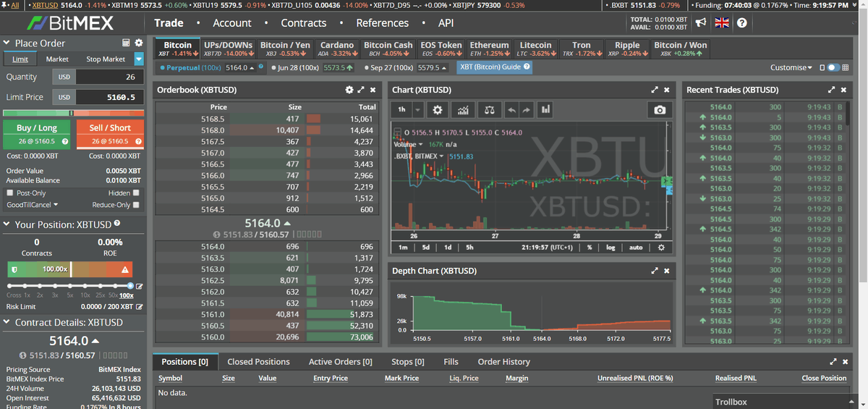Redo the chart action
The height and width of the screenshot is (409, 868).
(x=526, y=110)
